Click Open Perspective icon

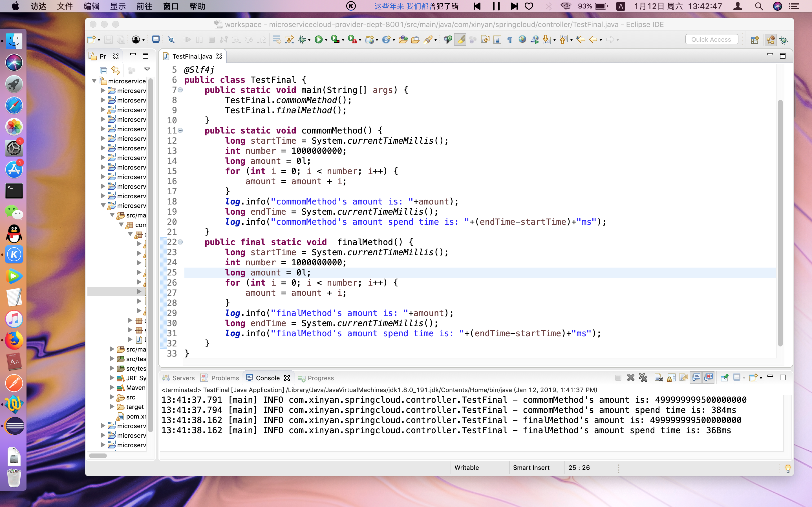point(754,40)
